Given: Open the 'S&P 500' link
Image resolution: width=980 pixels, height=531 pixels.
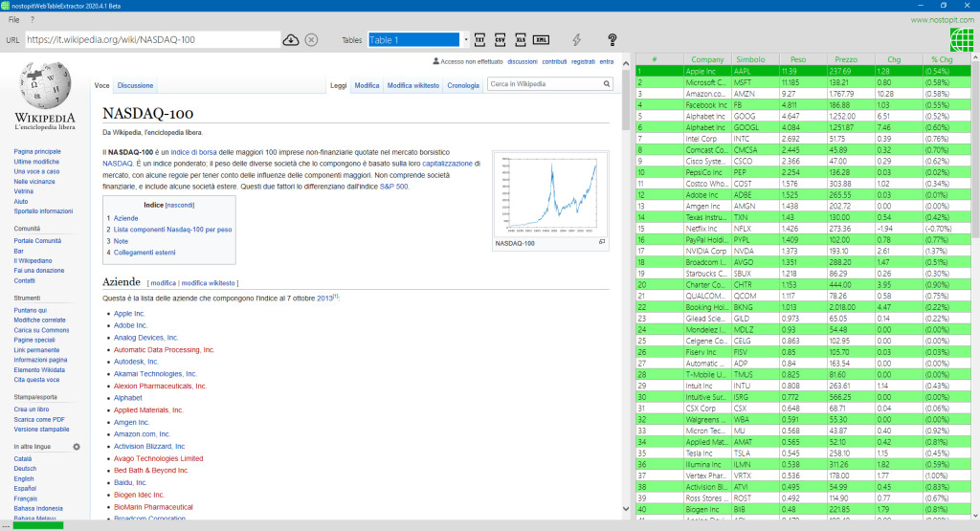Looking at the screenshot, I should tap(393, 187).
